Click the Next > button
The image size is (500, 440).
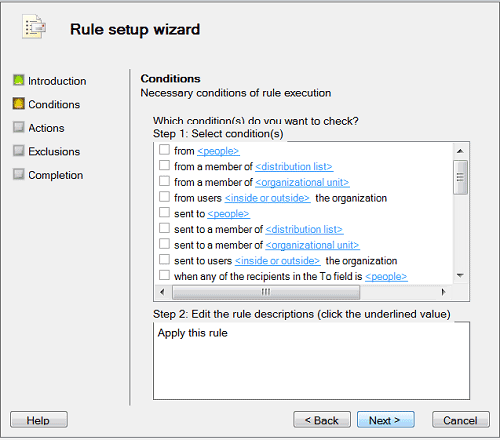click(x=386, y=420)
